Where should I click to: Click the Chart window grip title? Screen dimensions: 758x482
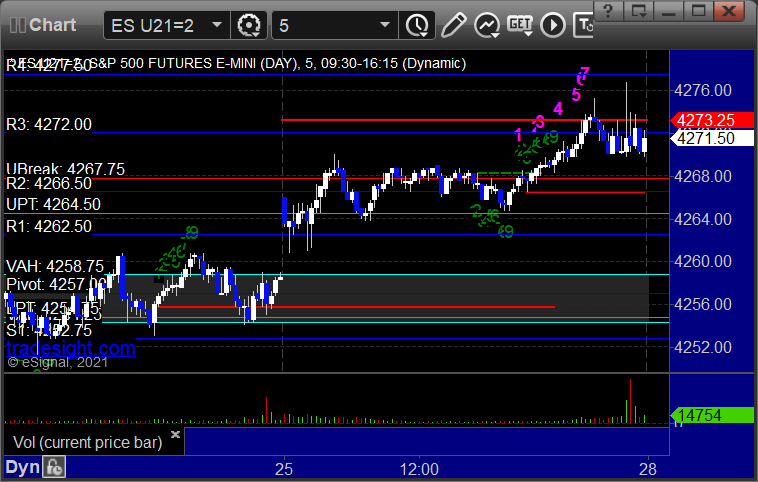pos(43,25)
